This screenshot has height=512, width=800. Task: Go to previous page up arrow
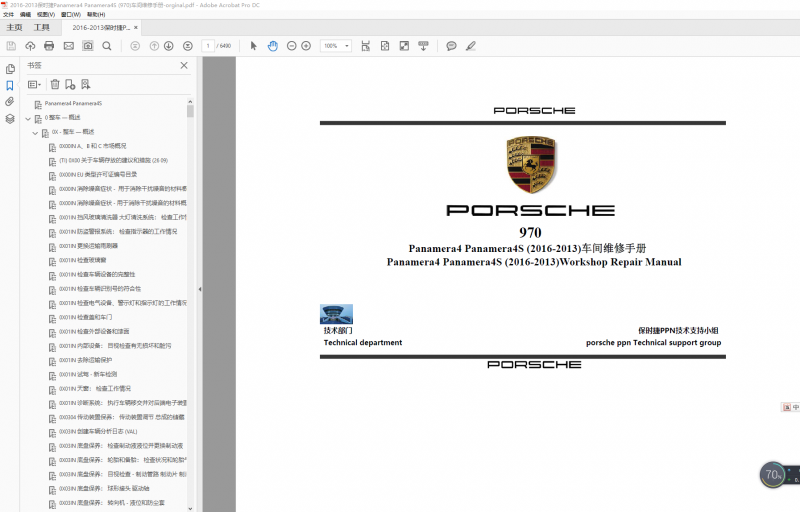point(154,46)
